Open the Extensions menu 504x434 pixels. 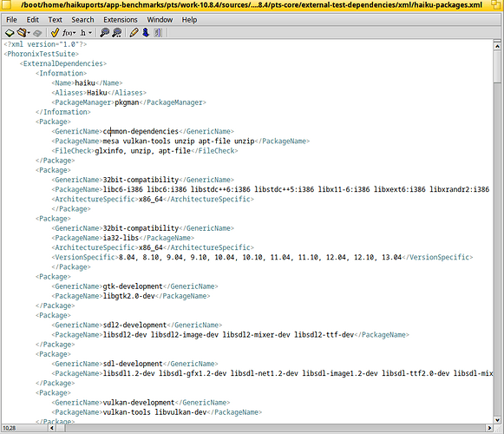121,20
